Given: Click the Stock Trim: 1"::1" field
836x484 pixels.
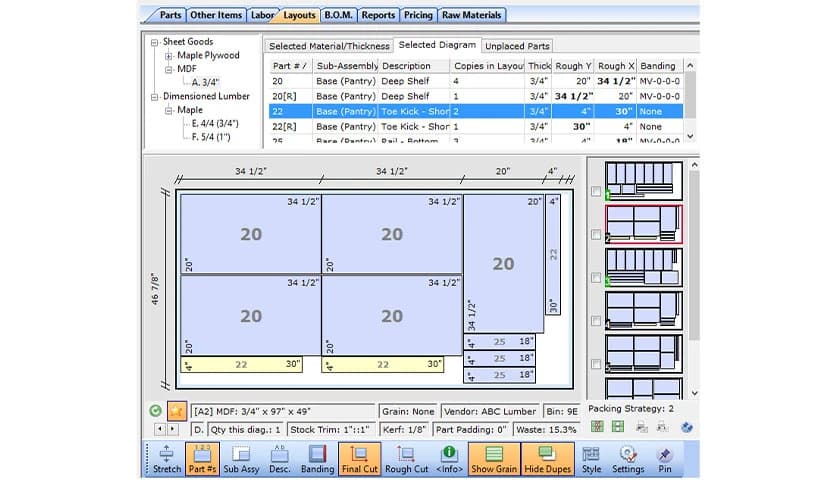Looking at the screenshot, I should (331, 430).
